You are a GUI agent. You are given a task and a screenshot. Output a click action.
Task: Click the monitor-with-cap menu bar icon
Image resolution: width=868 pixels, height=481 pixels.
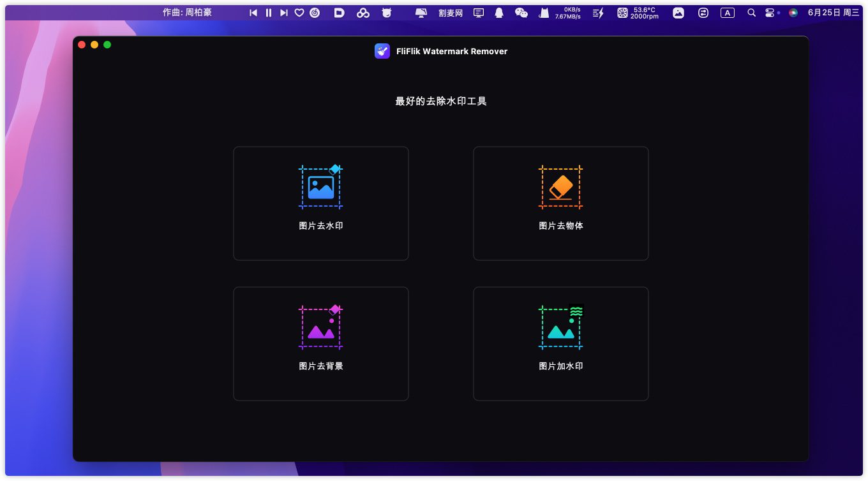pyautogui.click(x=421, y=13)
